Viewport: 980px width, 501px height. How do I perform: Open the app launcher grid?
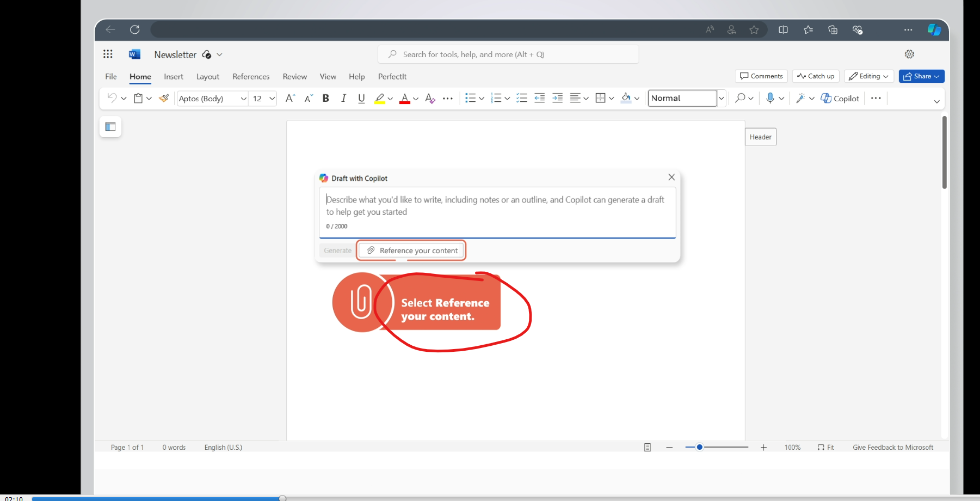click(108, 54)
